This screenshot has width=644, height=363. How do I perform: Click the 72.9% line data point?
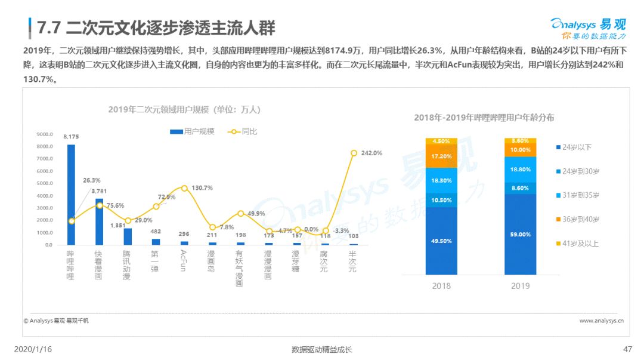[x=156, y=207]
